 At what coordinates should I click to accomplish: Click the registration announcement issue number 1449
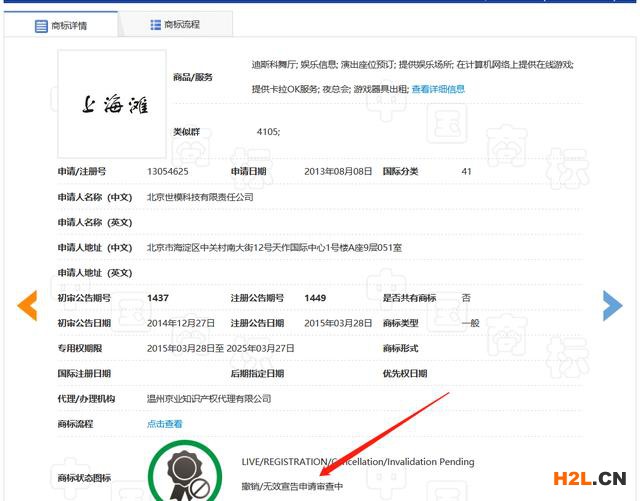click(x=315, y=298)
